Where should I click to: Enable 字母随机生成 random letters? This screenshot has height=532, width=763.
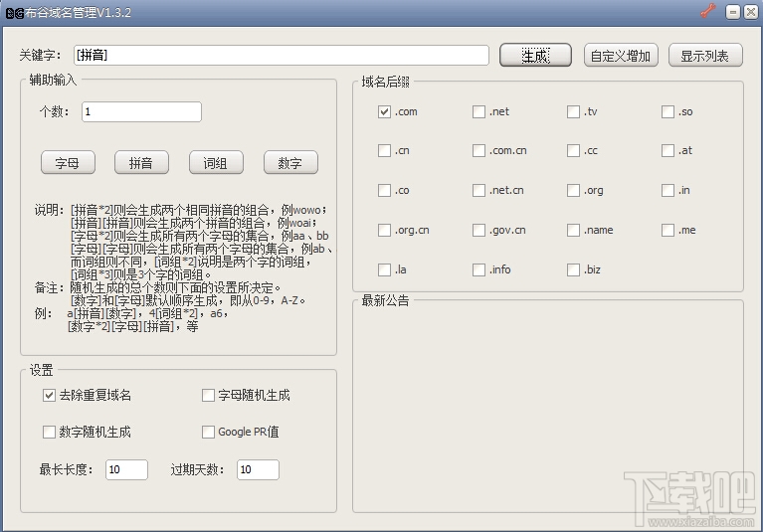208,395
